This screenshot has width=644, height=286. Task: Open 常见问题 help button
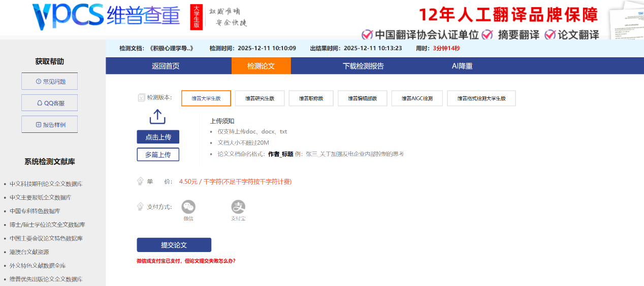point(50,81)
